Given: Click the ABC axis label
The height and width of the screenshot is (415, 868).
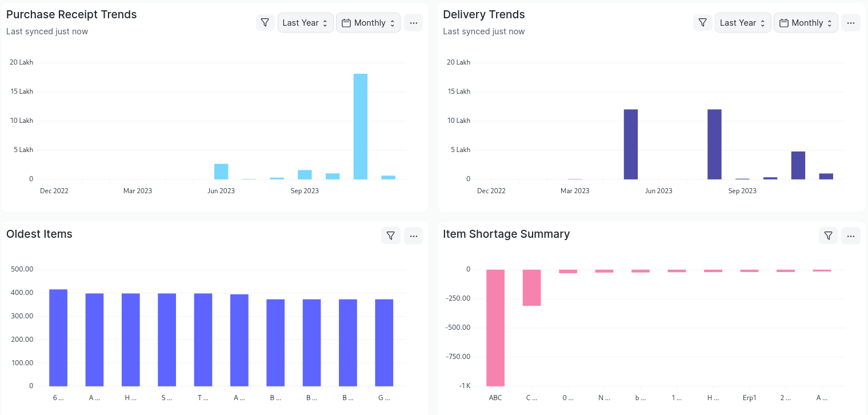Looking at the screenshot, I should pyautogui.click(x=495, y=398).
